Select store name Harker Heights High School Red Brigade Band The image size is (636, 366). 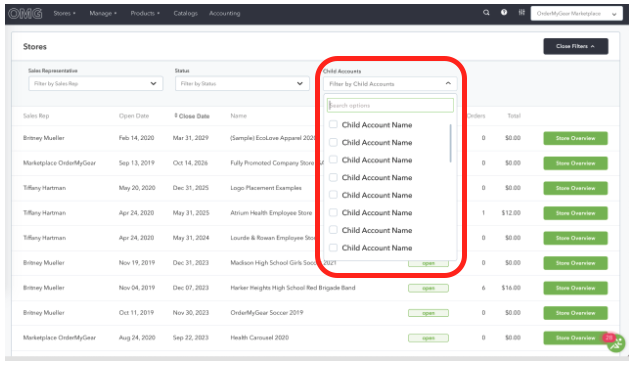point(293,288)
